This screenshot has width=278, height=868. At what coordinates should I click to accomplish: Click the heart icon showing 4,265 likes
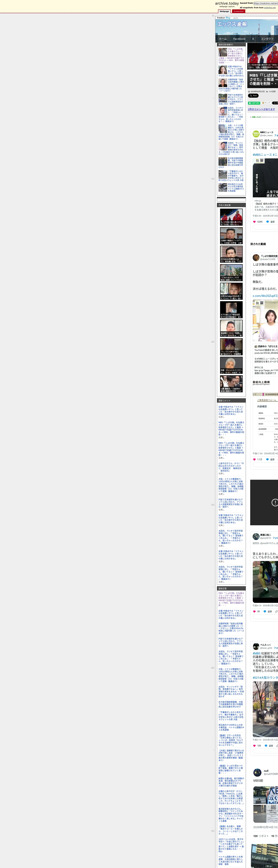tap(254, 222)
